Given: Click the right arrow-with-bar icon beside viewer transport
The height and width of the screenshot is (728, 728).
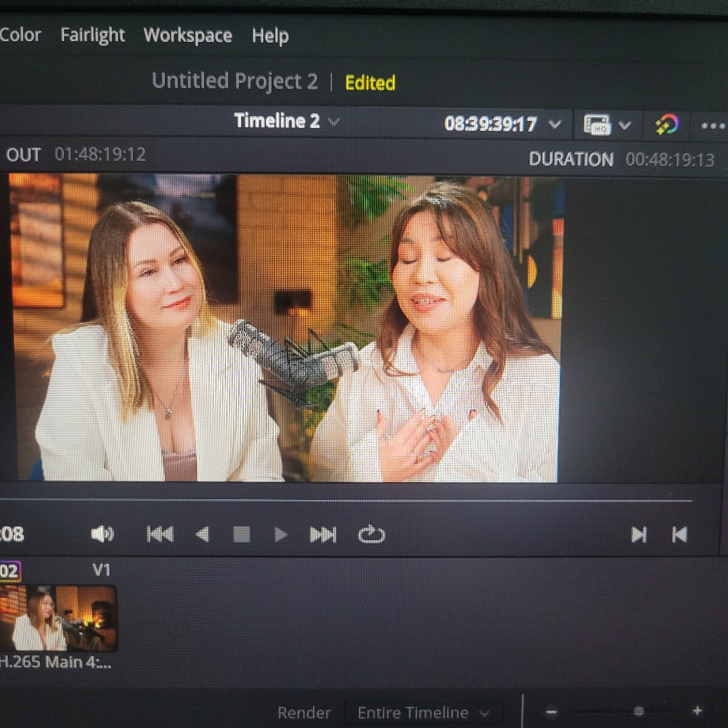Looking at the screenshot, I should (638, 535).
